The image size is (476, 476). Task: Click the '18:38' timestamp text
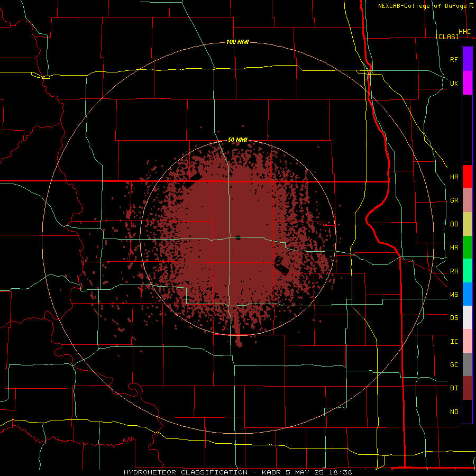[341, 472]
